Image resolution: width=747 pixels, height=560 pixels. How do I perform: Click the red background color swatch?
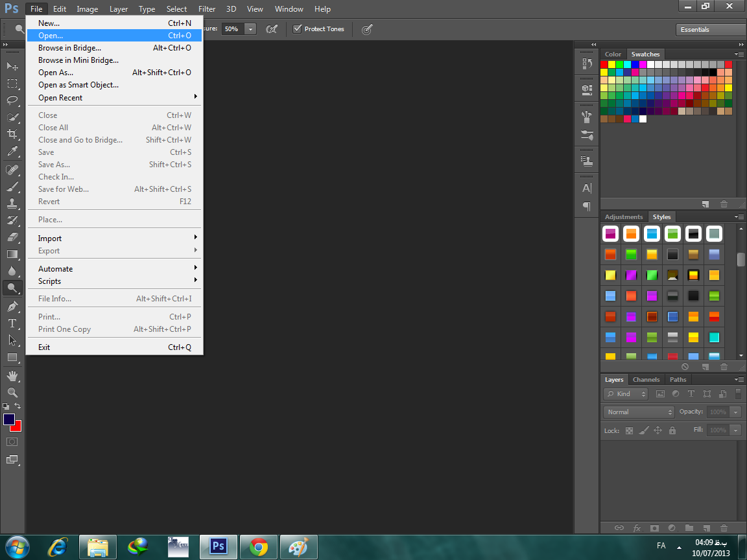17,426
